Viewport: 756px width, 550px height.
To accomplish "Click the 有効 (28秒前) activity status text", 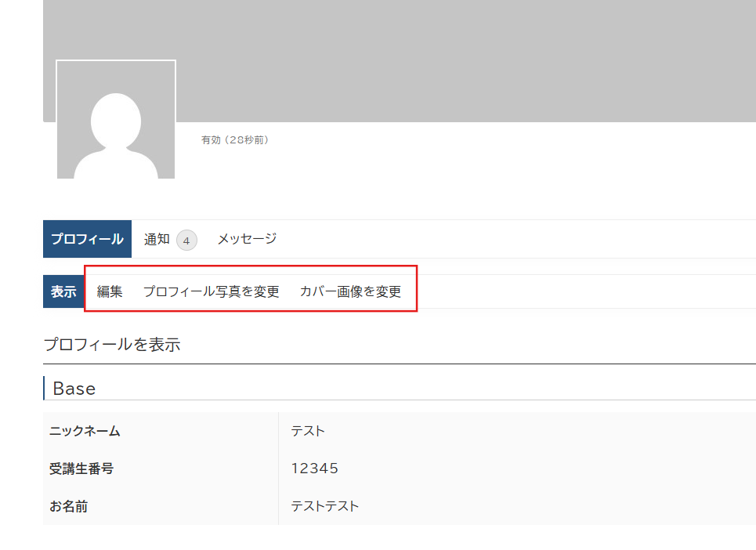I will point(235,140).
